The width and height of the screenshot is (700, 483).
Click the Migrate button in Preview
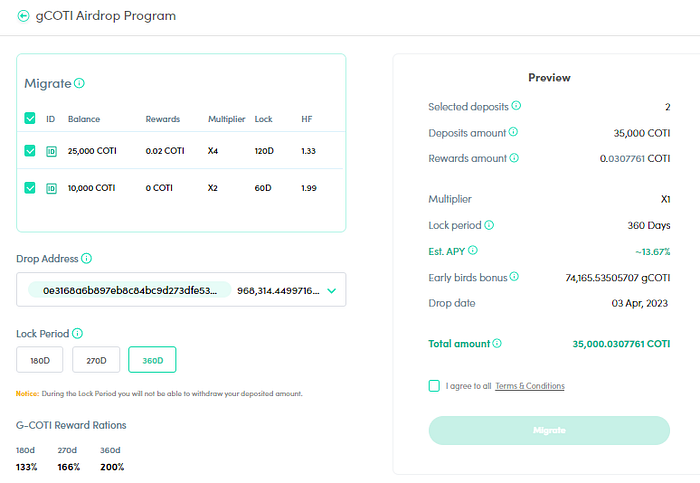coord(549,430)
